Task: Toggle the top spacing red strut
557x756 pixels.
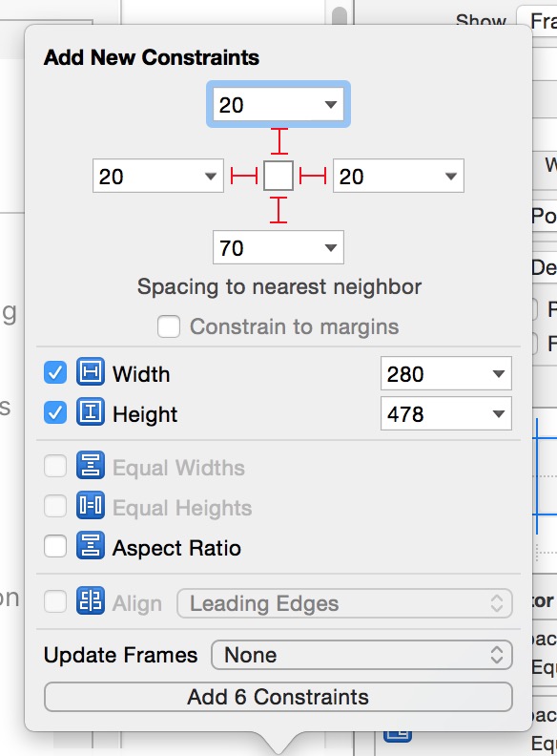Action: coord(279,141)
